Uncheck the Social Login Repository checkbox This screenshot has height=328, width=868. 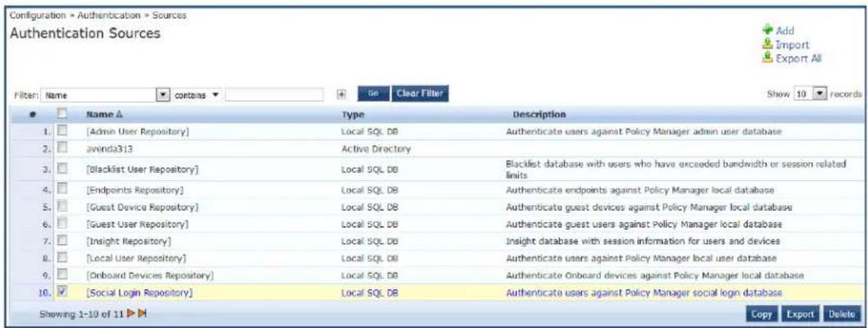click(x=63, y=292)
